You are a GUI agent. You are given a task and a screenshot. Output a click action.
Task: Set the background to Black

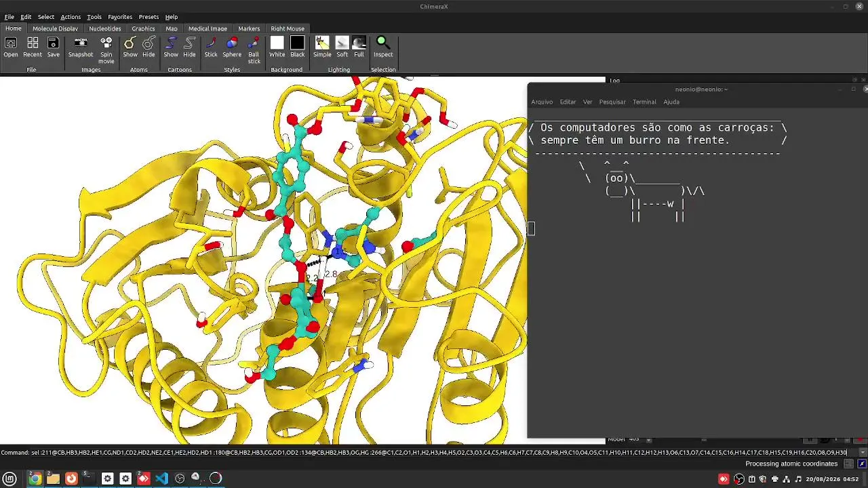pyautogui.click(x=298, y=43)
